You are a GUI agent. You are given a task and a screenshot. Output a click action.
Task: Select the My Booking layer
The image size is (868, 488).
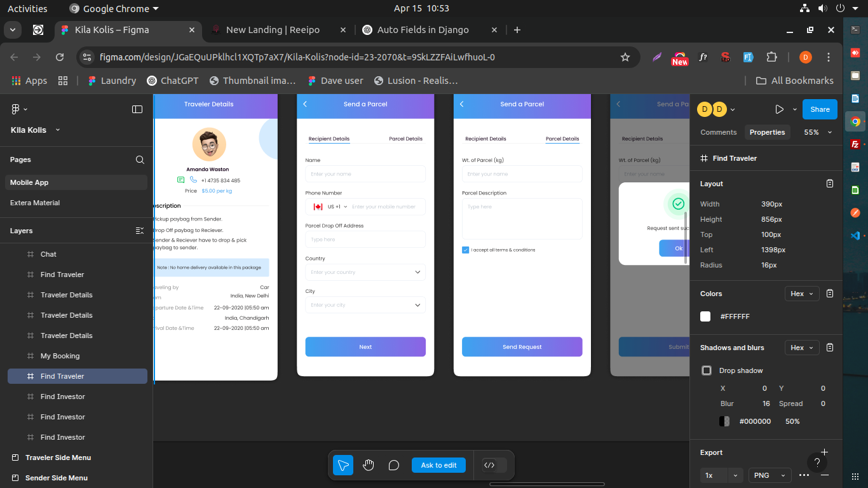click(60, 356)
